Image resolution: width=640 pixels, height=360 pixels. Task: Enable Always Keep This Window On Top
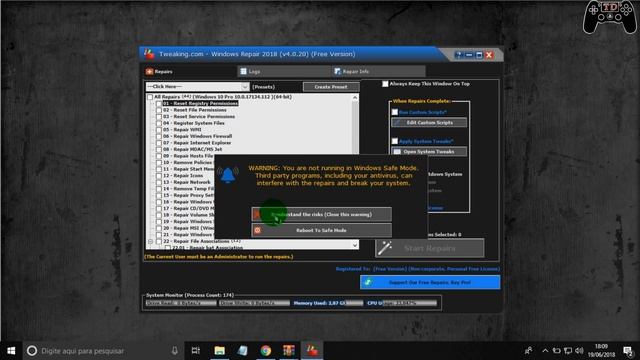click(385, 84)
